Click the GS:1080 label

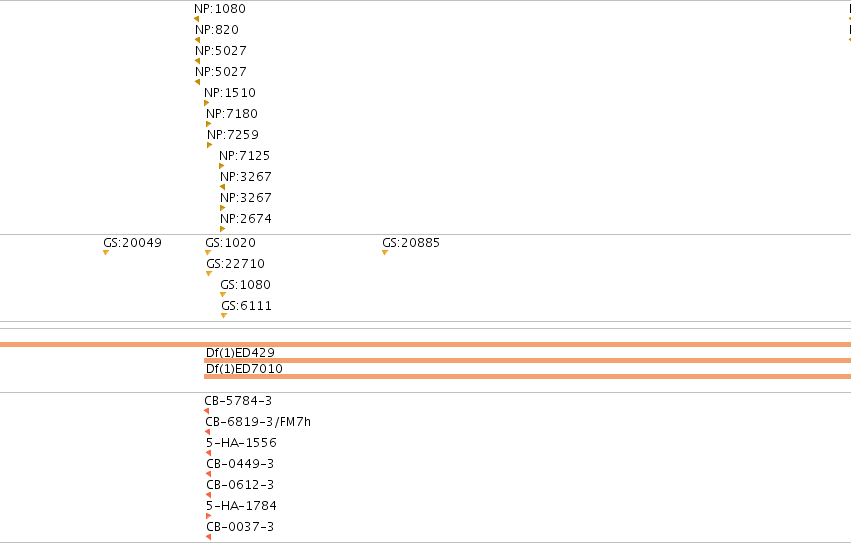[x=245, y=285]
